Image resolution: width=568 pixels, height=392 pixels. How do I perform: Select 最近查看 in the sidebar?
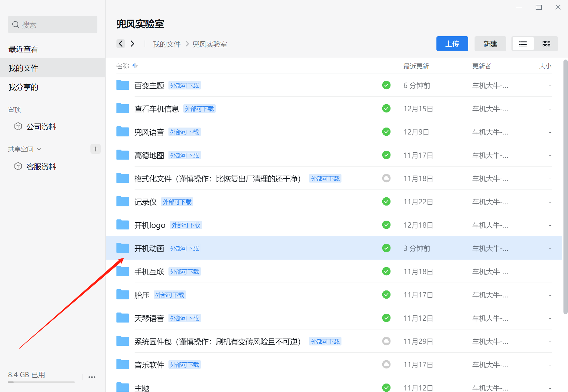(23, 49)
